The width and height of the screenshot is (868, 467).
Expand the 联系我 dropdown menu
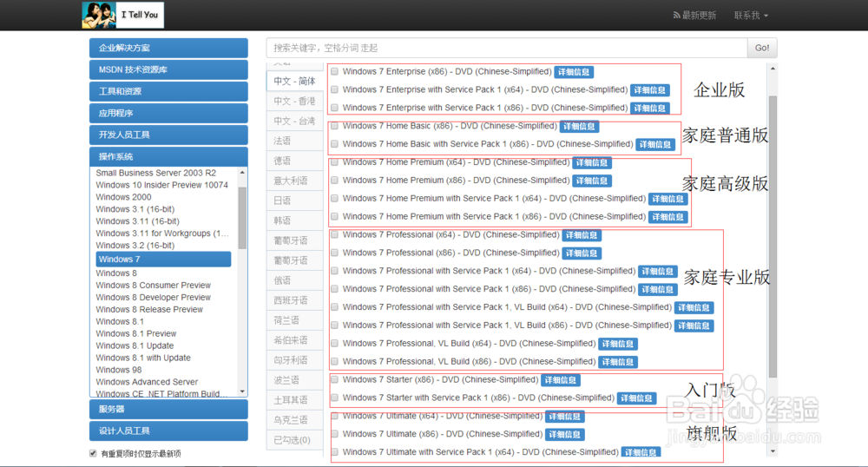[751, 16]
